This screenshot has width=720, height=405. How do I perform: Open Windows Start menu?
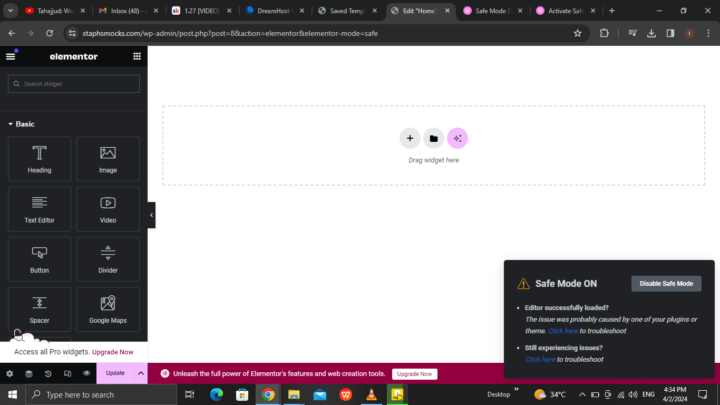pos(12,394)
